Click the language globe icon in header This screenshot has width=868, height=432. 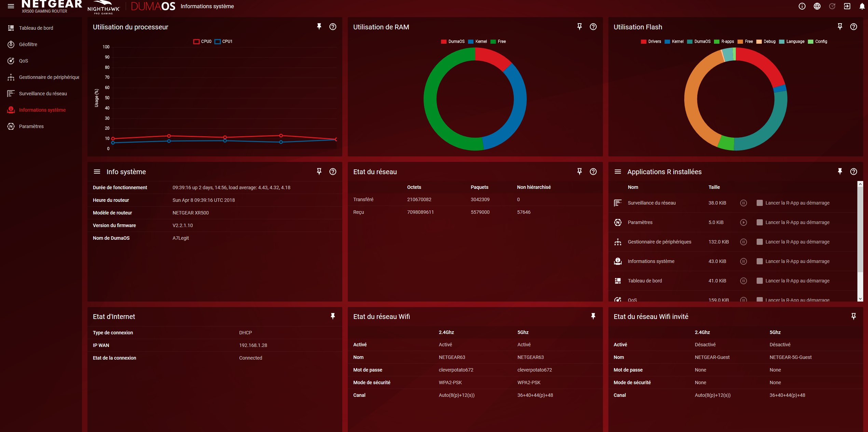pos(817,6)
